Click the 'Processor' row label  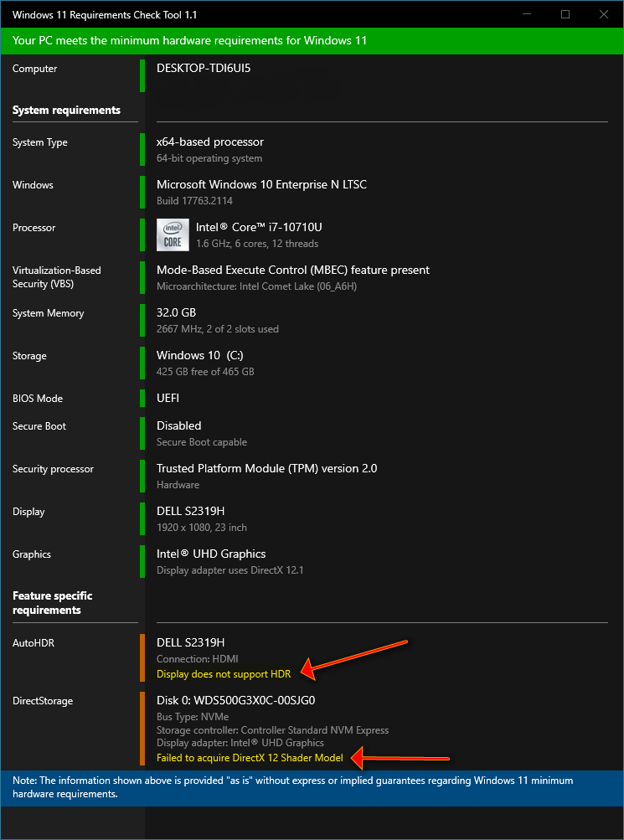click(34, 228)
